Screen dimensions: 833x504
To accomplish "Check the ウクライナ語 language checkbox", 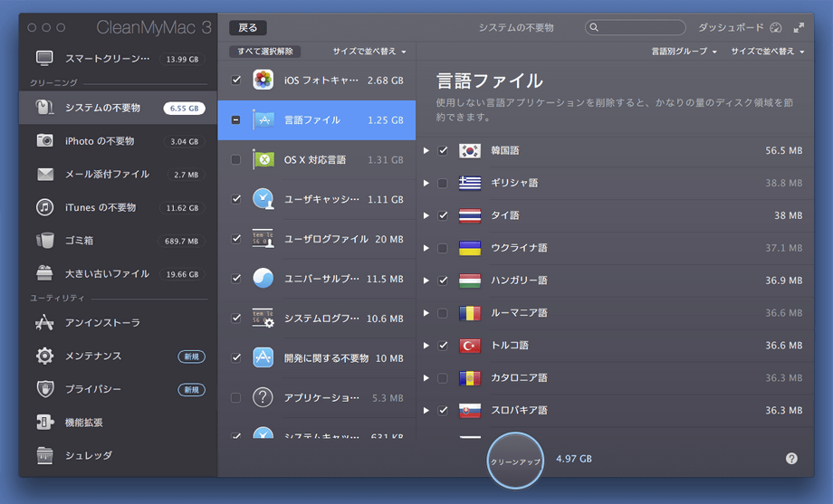I will 443,248.
